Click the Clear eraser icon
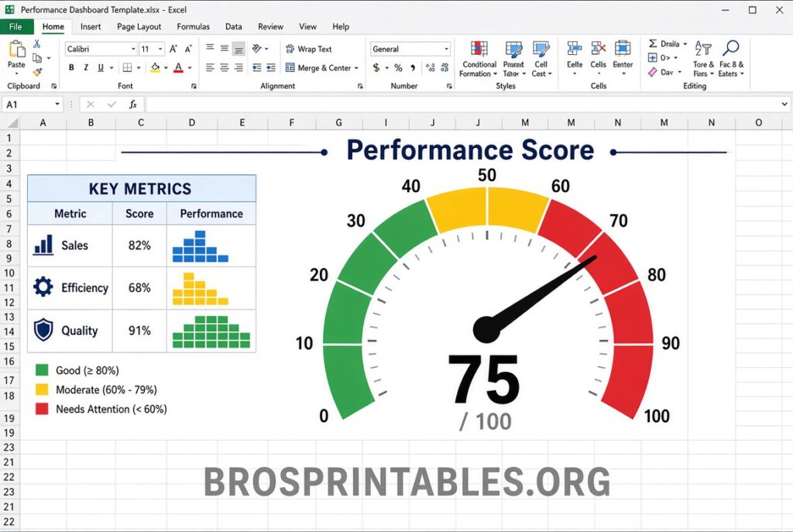The height and width of the screenshot is (532, 793). tap(652, 72)
